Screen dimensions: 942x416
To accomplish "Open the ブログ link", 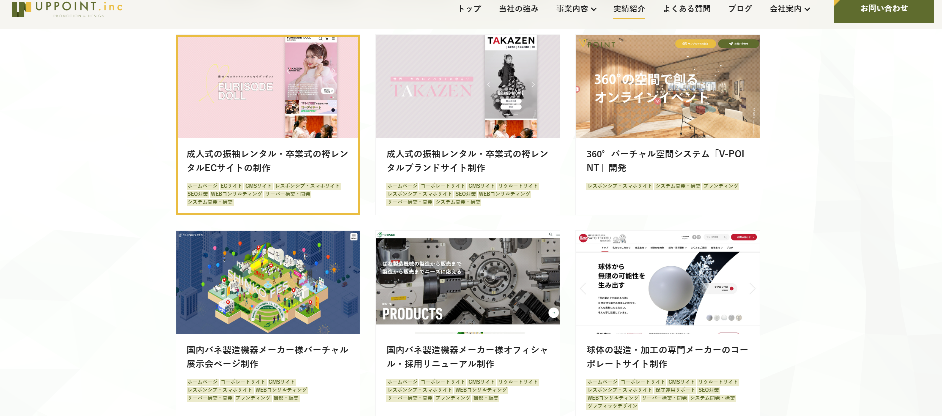I will [740, 9].
